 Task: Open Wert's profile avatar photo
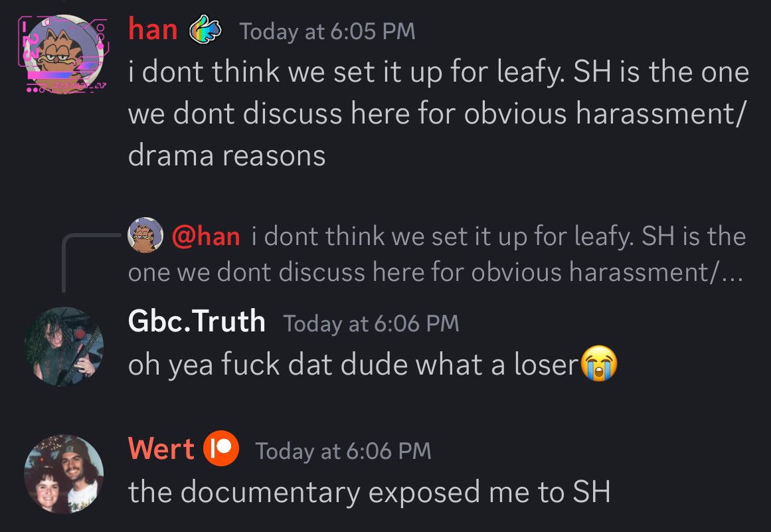[64, 474]
